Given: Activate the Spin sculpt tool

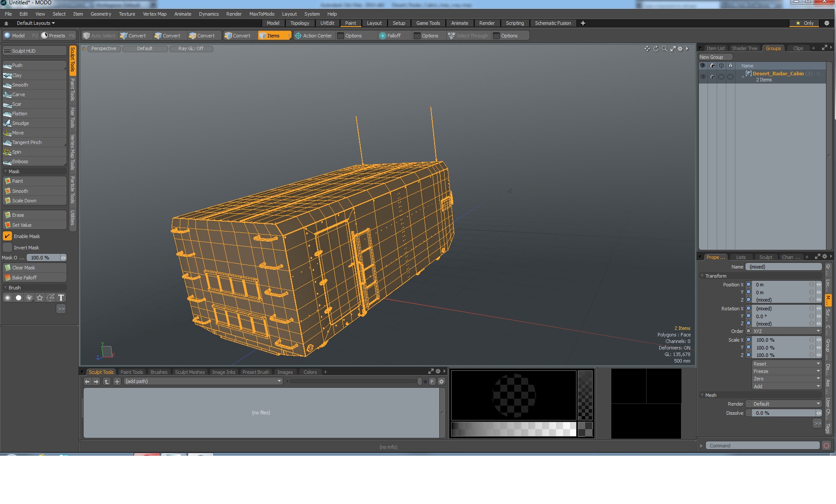Looking at the screenshot, I should 34,152.
